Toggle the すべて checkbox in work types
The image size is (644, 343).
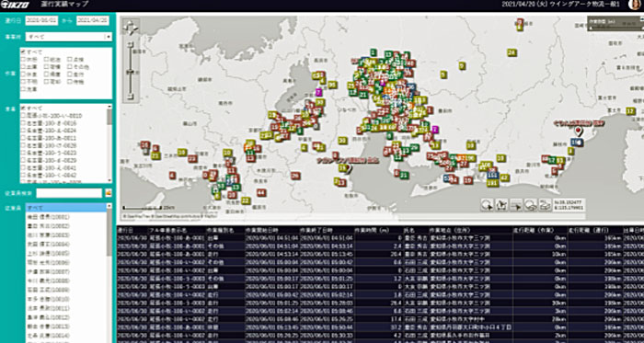[x=23, y=52]
